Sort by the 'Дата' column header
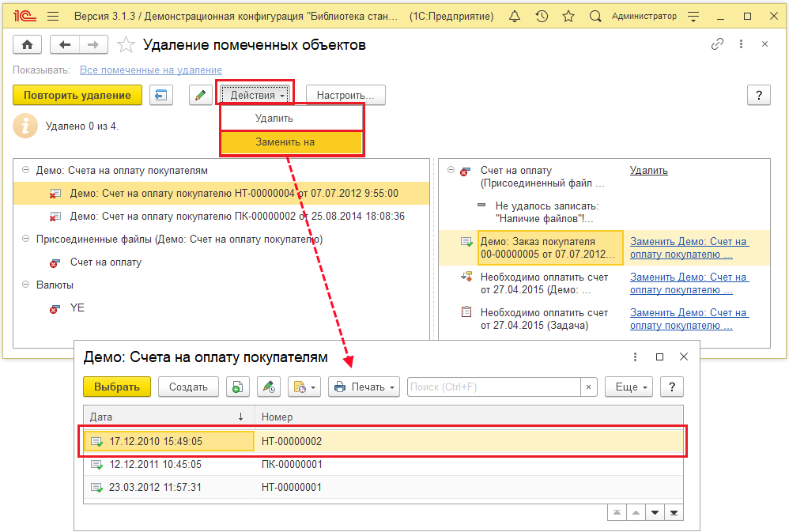 pyautogui.click(x=169, y=417)
